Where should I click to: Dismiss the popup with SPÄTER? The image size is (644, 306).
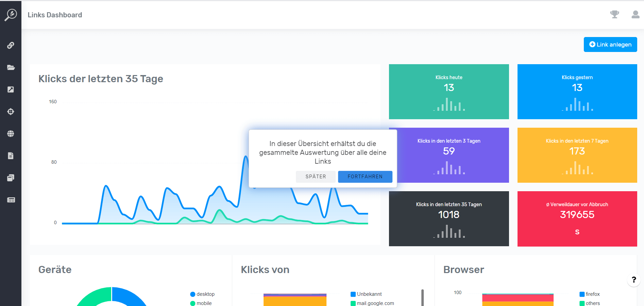click(x=316, y=177)
